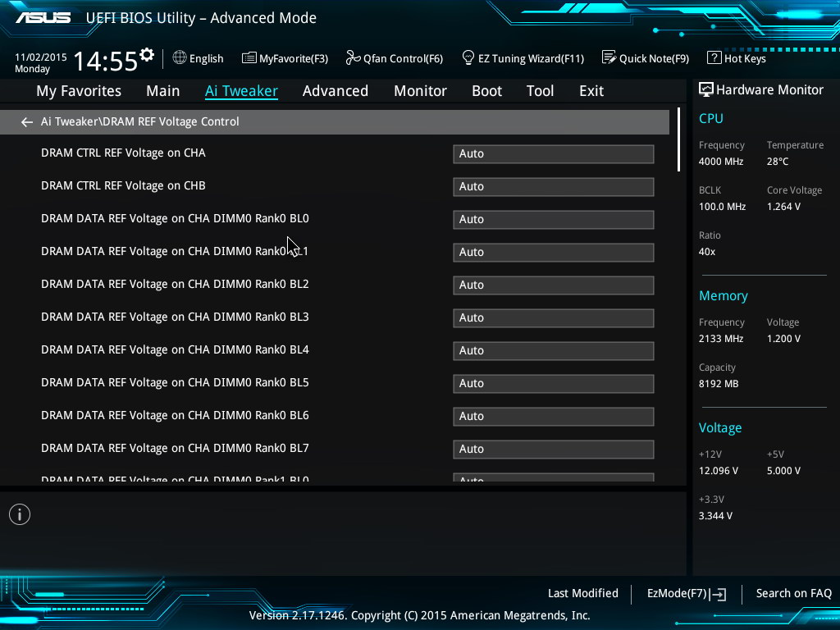Open Qfan Control fan icon

[353, 58]
